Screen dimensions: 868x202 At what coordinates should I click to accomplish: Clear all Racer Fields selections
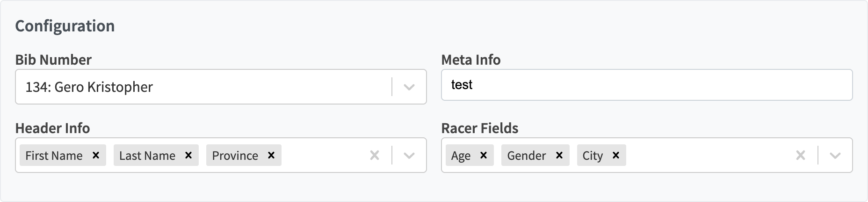(801, 155)
